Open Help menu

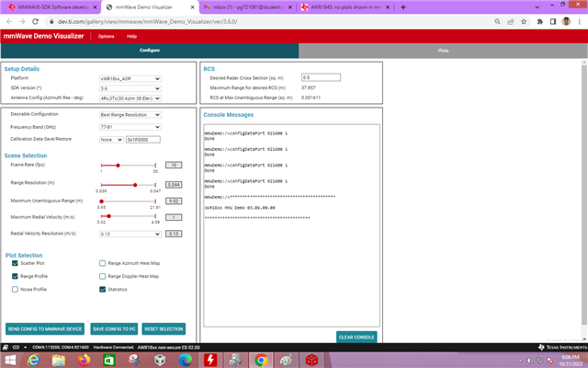pos(131,37)
